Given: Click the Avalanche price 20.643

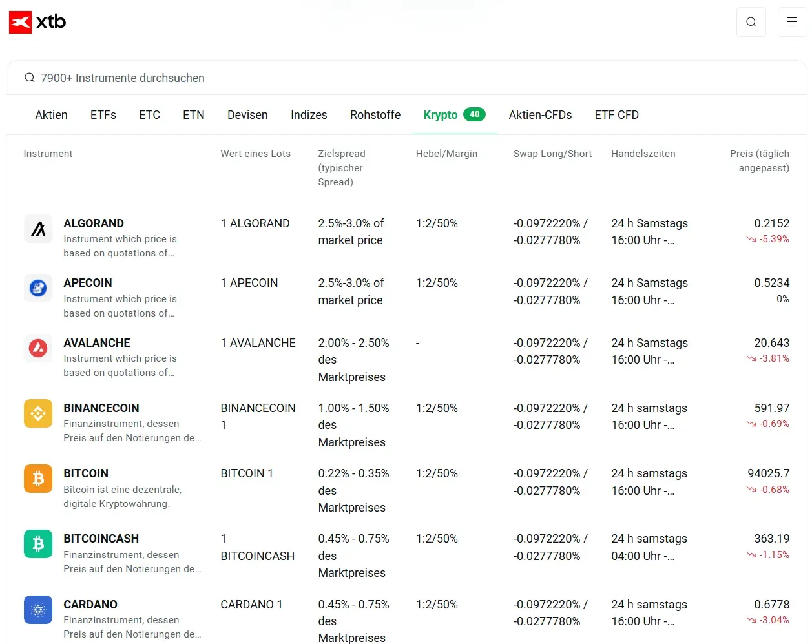Looking at the screenshot, I should tap(772, 343).
